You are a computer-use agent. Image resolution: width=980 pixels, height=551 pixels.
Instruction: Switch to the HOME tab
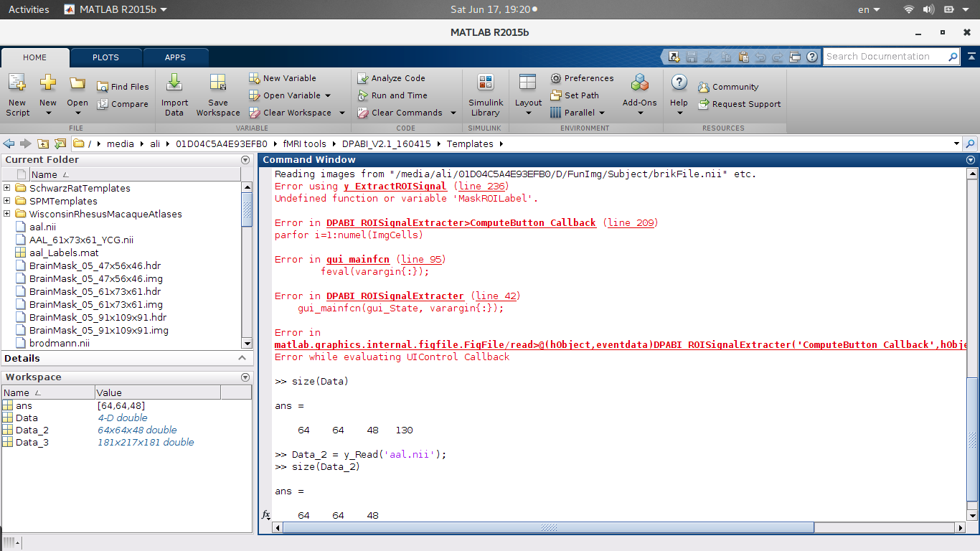[34, 57]
